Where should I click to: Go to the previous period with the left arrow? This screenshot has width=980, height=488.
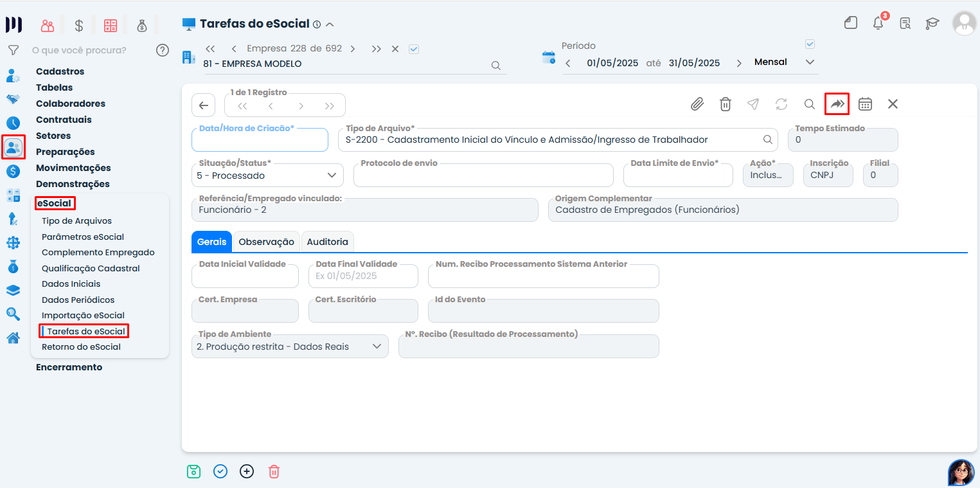click(568, 63)
